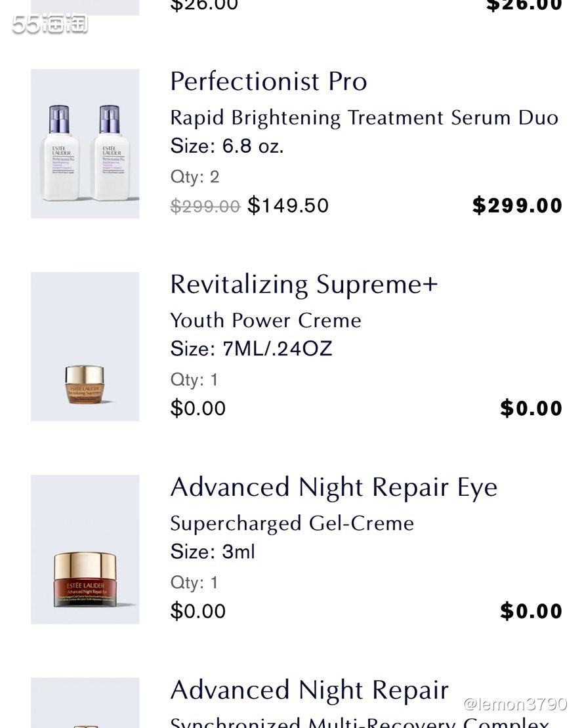
Task: Click the bottom Advanced Night Repair title
Action: coord(309,690)
